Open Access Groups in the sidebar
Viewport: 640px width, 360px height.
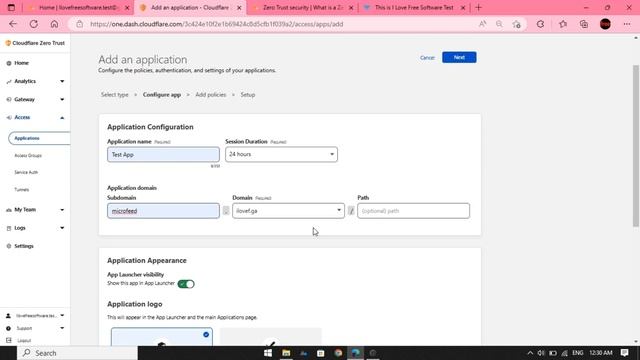pyautogui.click(x=28, y=156)
